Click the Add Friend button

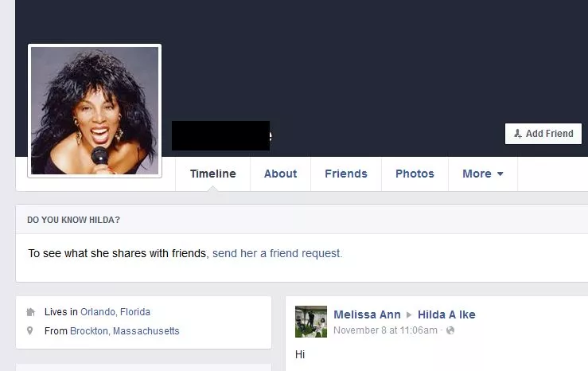pyautogui.click(x=543, y=134)
